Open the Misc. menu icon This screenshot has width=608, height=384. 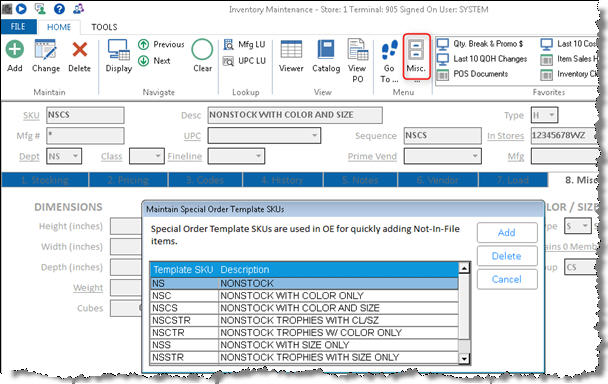coord(416,50)
